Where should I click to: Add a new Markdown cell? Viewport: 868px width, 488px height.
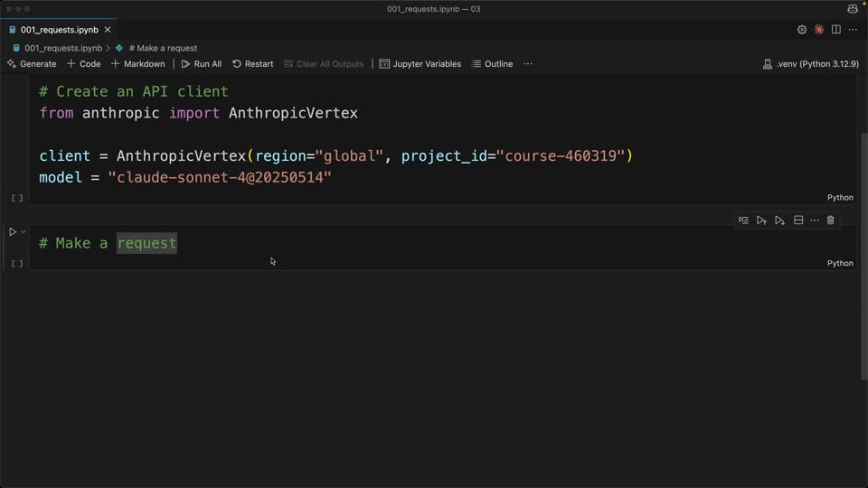[x=137, y=64]
